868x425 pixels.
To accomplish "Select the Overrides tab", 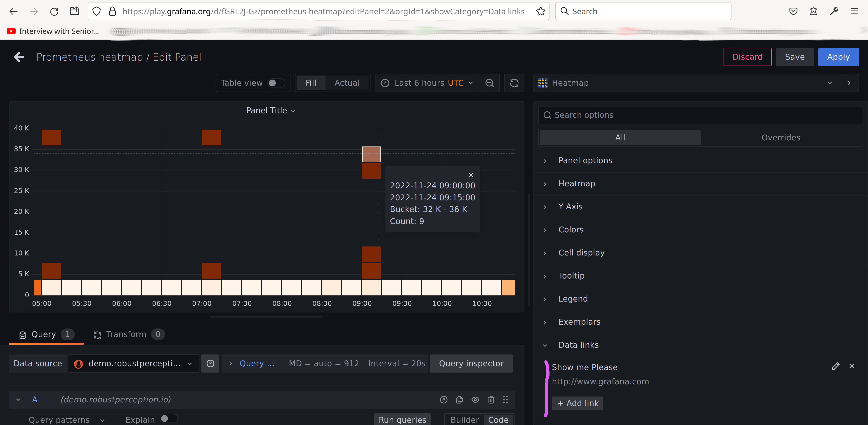I will pyautogui.click(x=781, y=137).
